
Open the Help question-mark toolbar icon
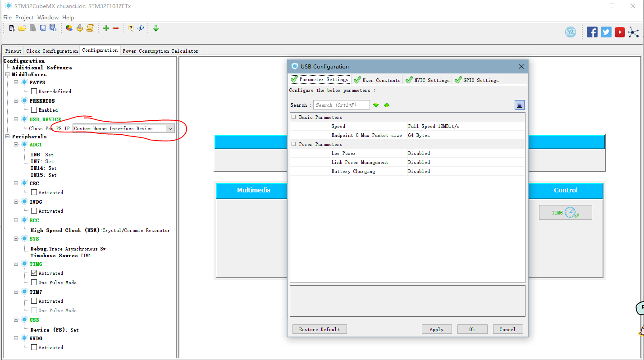coord(130,28)
